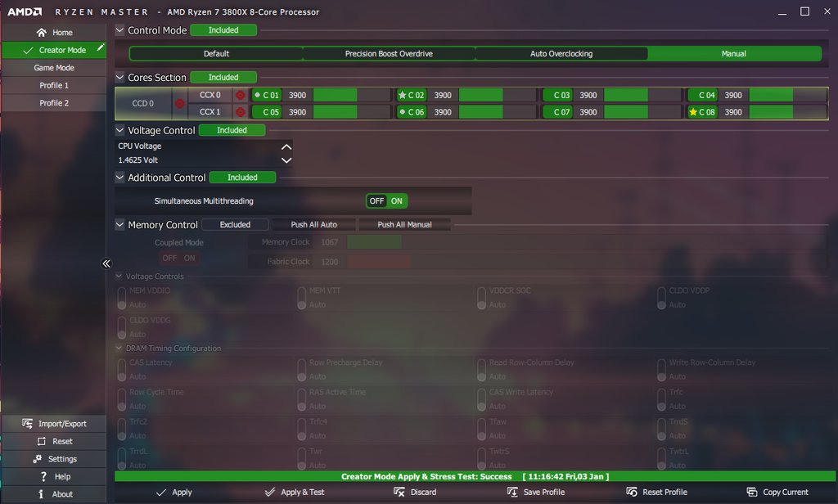Adjust the C 04 frequency slider bar

[788, 95]
